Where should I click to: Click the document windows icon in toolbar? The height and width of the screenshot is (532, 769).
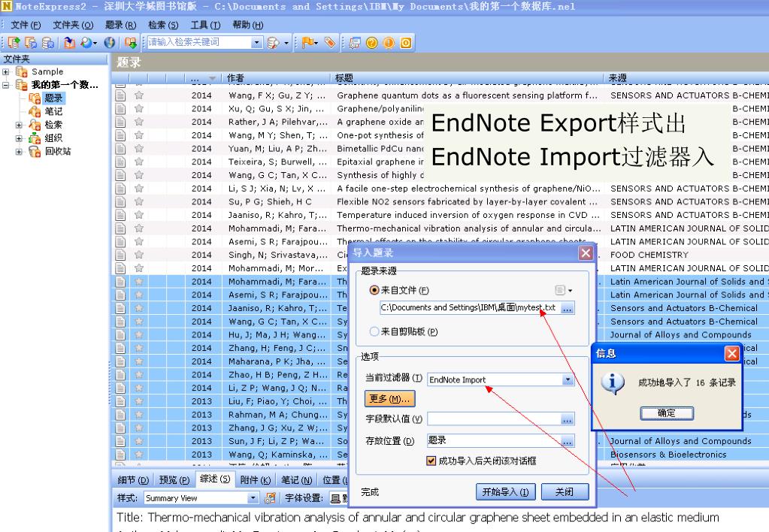(x=355, y=43)
